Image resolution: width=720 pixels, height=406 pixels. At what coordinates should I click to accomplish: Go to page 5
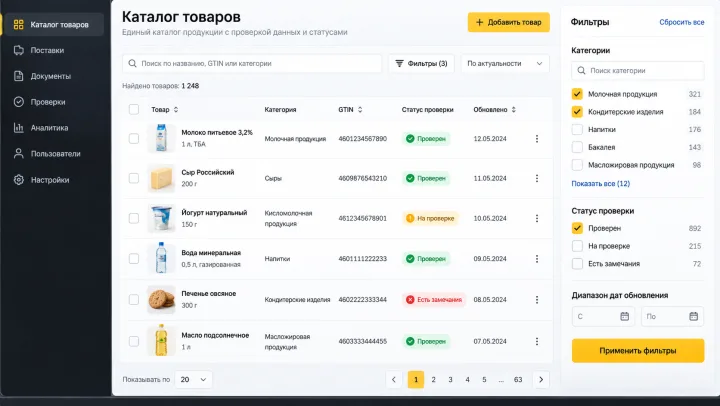click(x=484, y=379)
